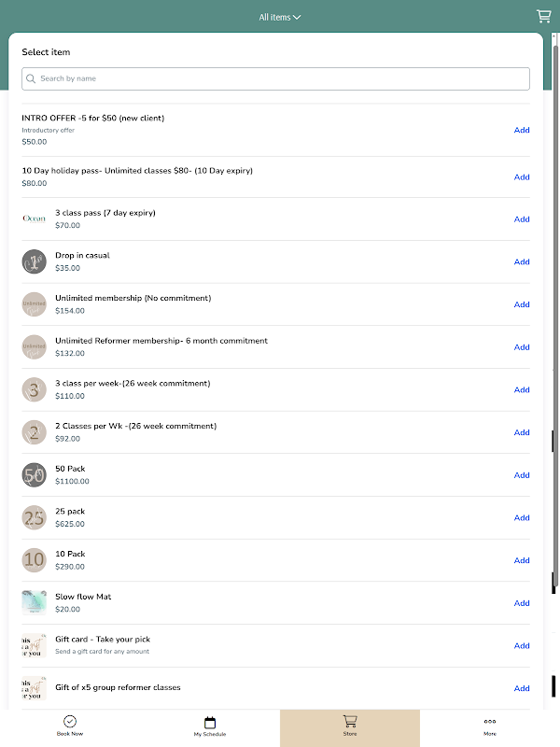Screen dimensions: 560x747
Task: Click the More dots icon
Action: (x=490, y=721)
